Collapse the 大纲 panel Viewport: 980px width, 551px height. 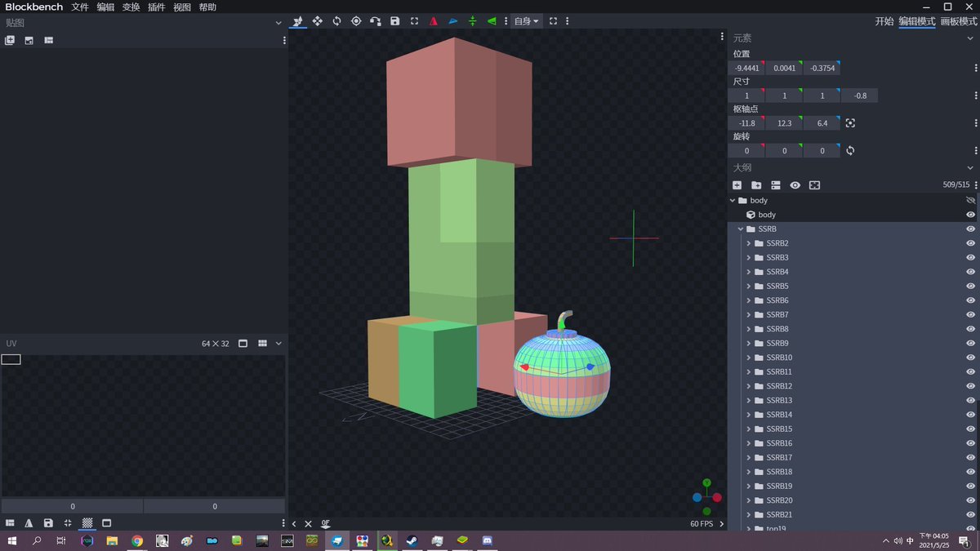tap(971, 168)
